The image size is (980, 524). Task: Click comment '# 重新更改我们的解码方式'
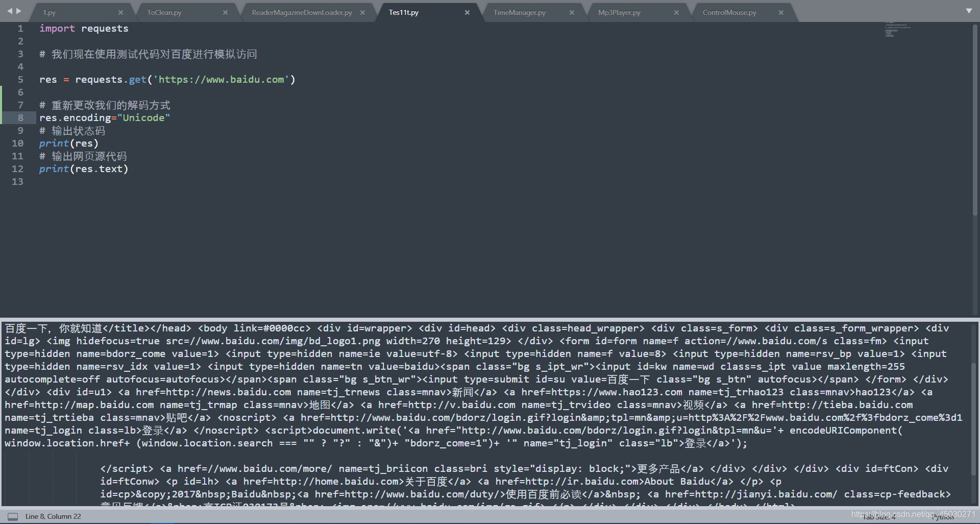(x=105, y=105)
